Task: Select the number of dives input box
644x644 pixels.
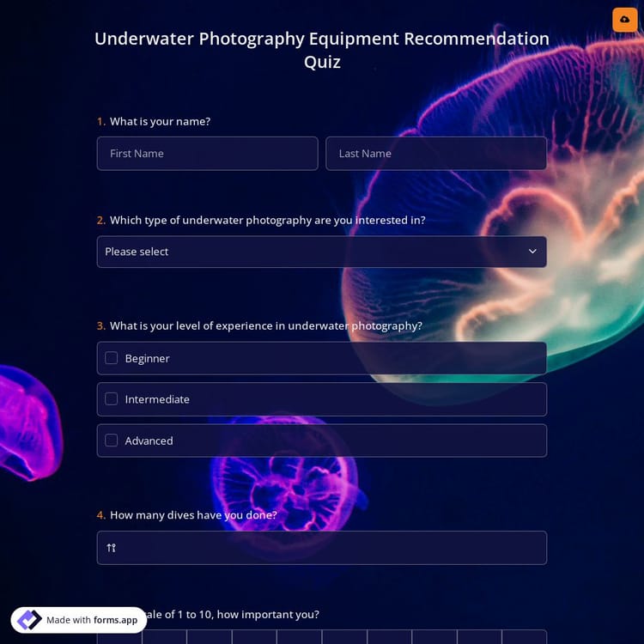Action: tap(331, 548)
